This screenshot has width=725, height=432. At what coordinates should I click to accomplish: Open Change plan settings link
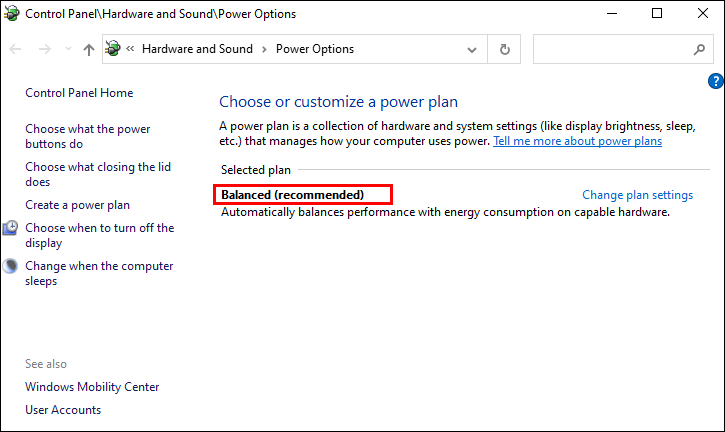pos(637,195)
